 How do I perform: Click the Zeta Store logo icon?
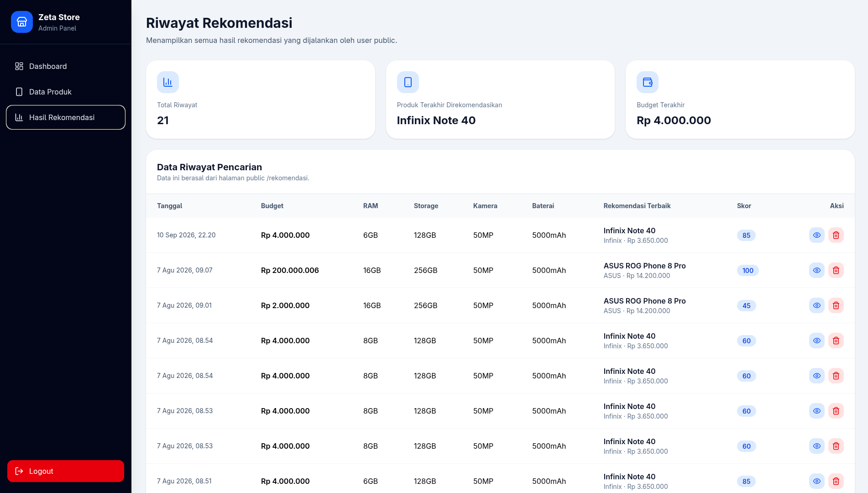(x=22, y=22)
